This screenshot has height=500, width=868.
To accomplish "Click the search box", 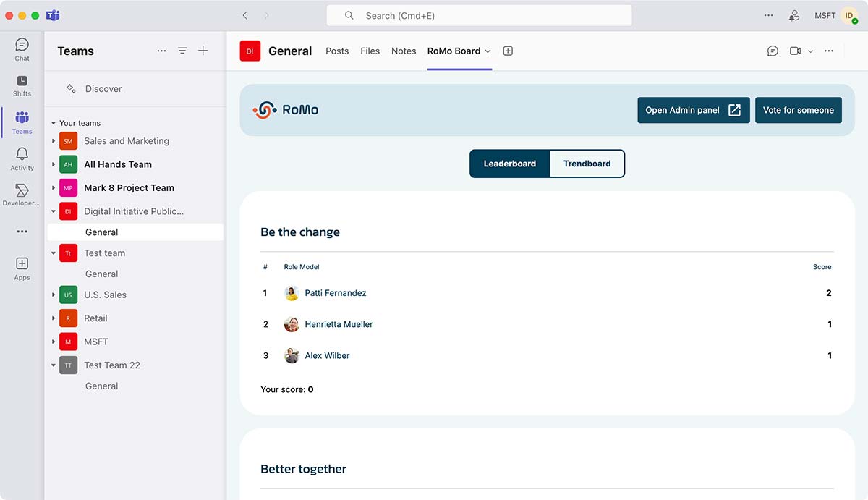I will [479, 15].
